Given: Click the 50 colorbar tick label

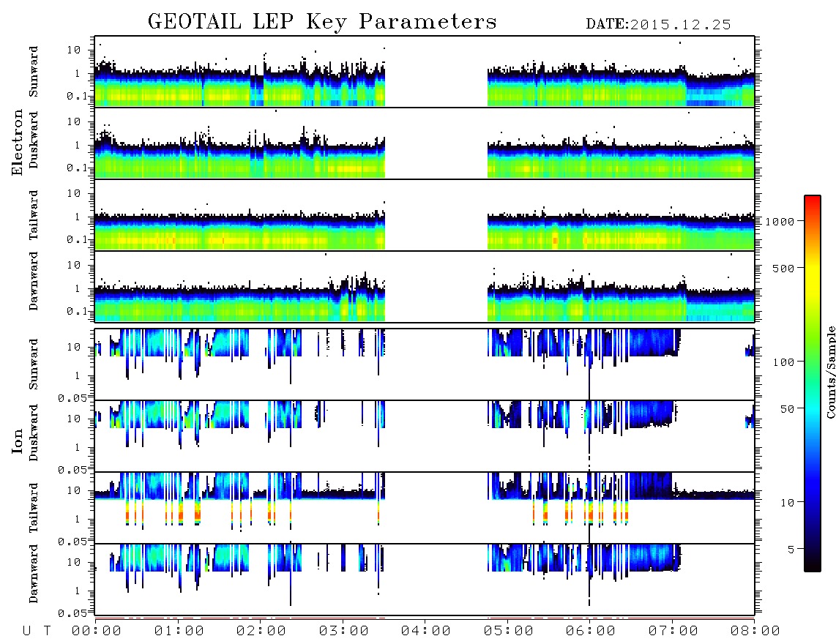Looking at the screenshot, I should [x=787, y=409].
